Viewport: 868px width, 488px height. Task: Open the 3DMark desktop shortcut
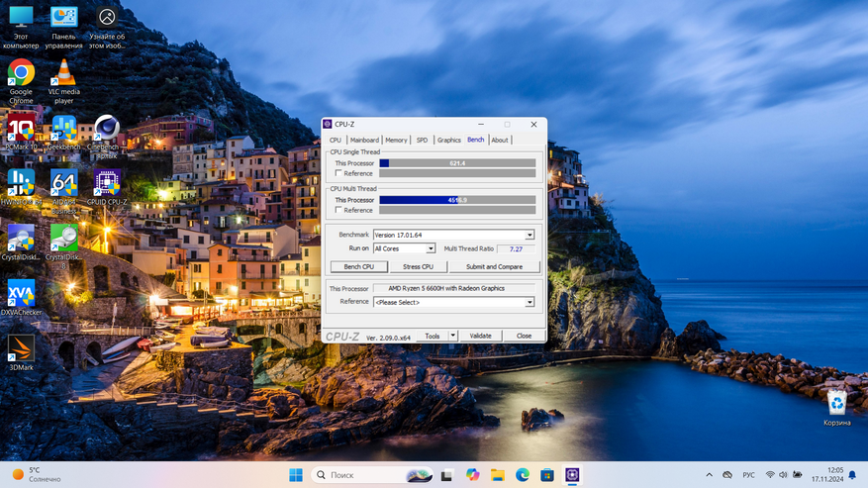tap(21, 348)
